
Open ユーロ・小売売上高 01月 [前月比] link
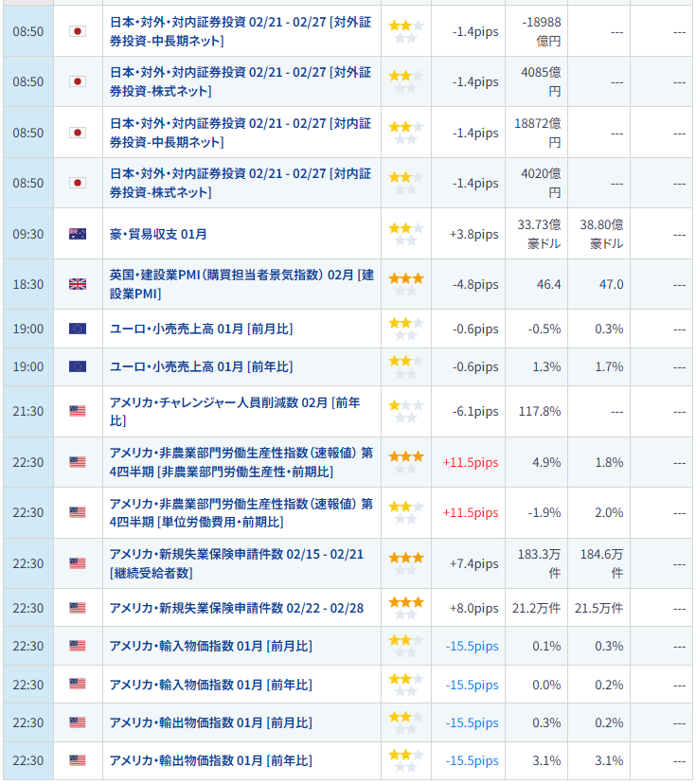click(201, 329)
